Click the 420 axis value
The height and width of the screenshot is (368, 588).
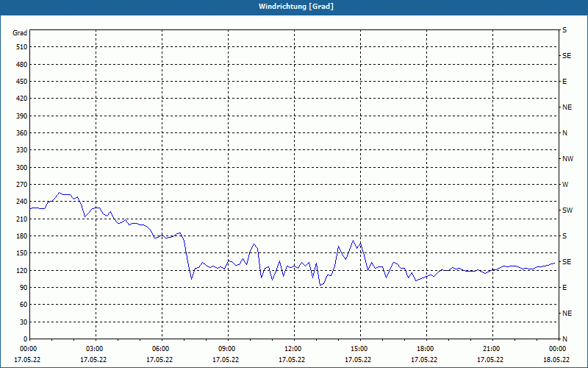pos(22,99)
